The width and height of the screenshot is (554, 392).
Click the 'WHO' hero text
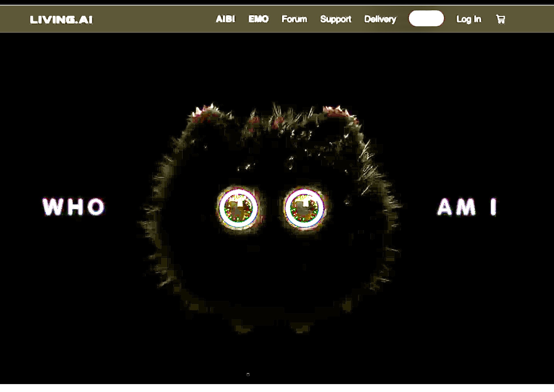[74, 207]
